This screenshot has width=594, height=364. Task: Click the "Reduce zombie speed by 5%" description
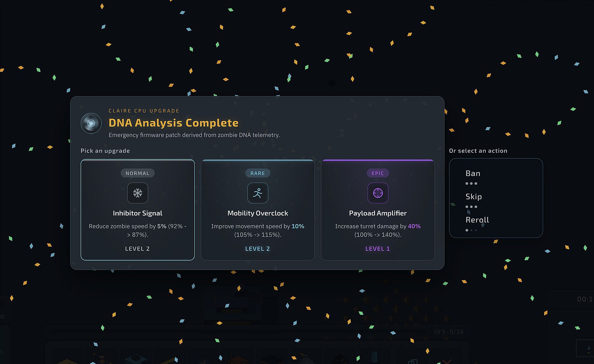[x=138, y=230]
